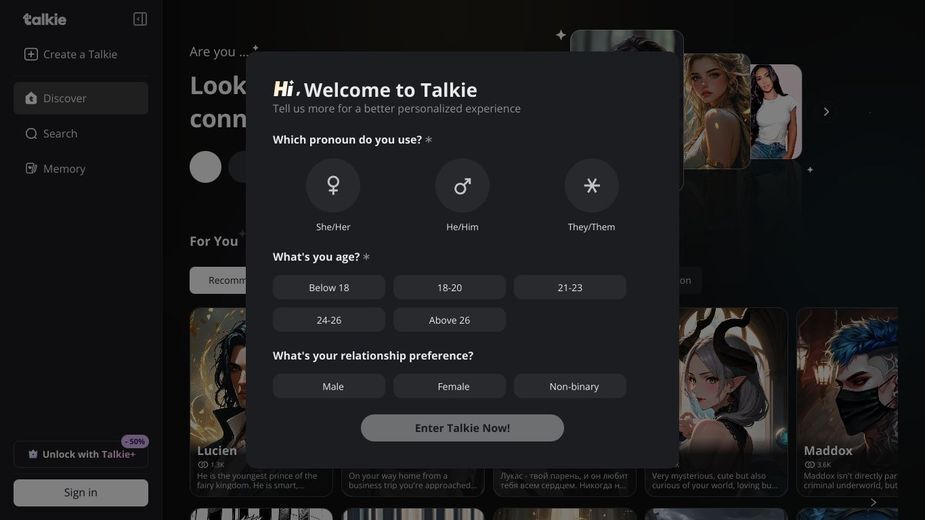Image resolution: width=925 pixels, height=520 pixels.
Task: Pick the Above 26 age option
Action: coord(449,320)
